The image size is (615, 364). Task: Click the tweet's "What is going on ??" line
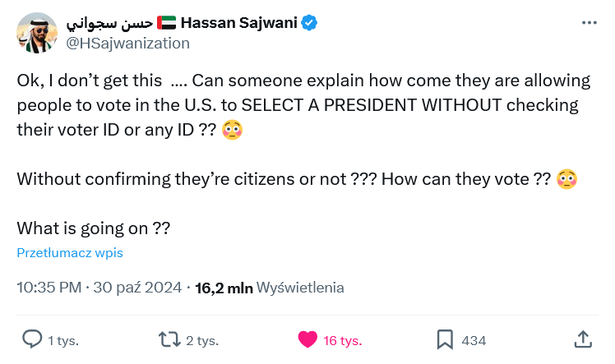click(x=93, y=228)
